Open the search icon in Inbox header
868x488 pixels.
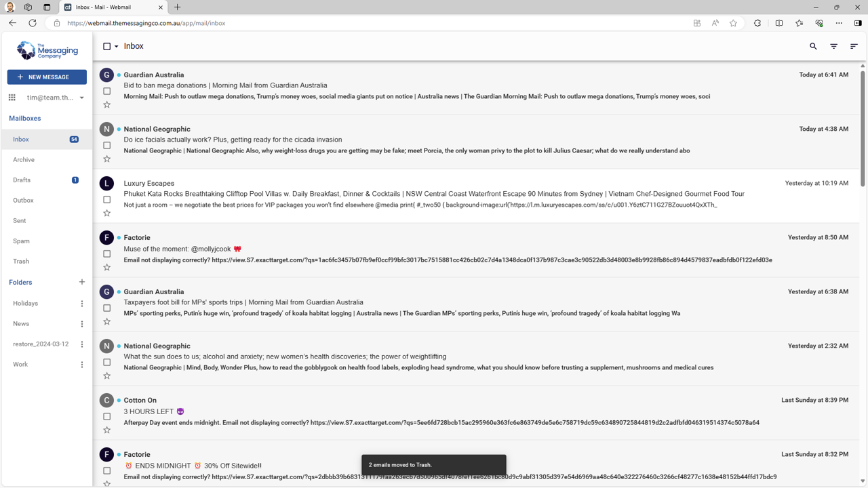tap(813, 46)
